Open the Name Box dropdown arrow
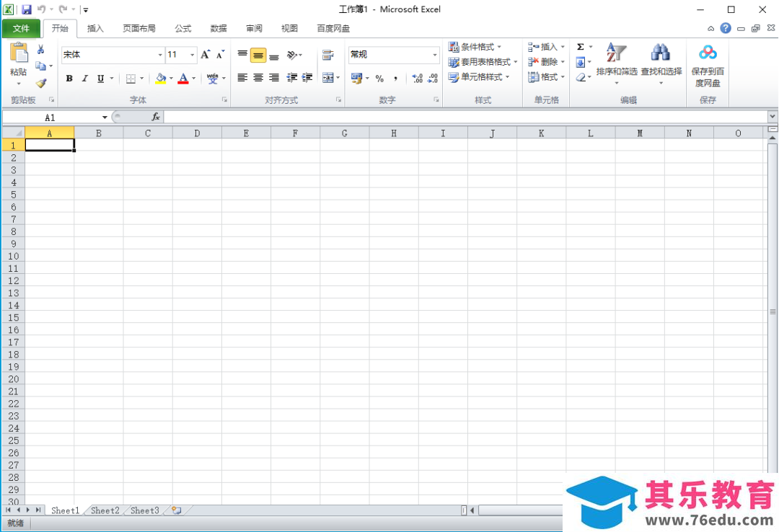This screenshot has width=779, height=532. pyautogui.click(x=105, y=118)
